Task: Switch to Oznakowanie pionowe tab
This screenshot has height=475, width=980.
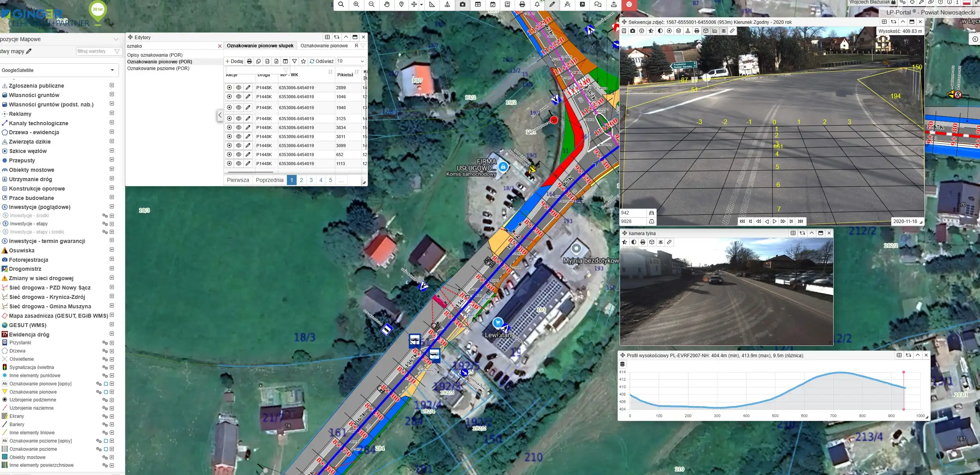Action: pos(324,46)
